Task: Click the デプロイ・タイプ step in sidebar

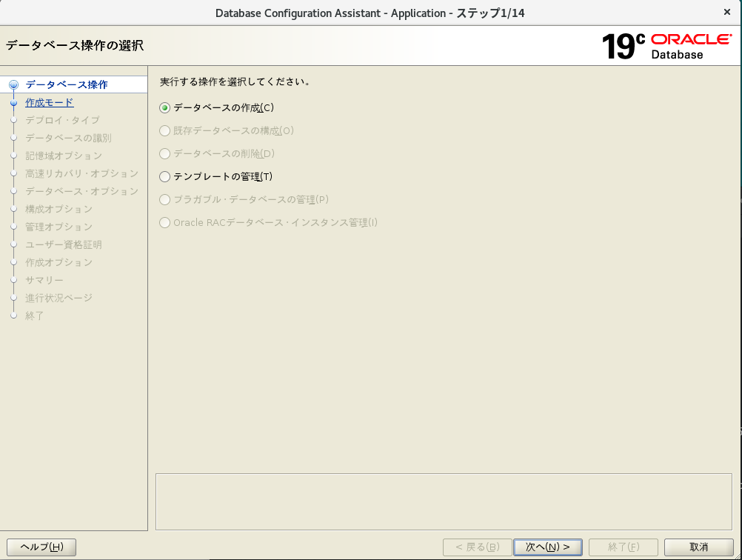Action: tap(62, 120)
